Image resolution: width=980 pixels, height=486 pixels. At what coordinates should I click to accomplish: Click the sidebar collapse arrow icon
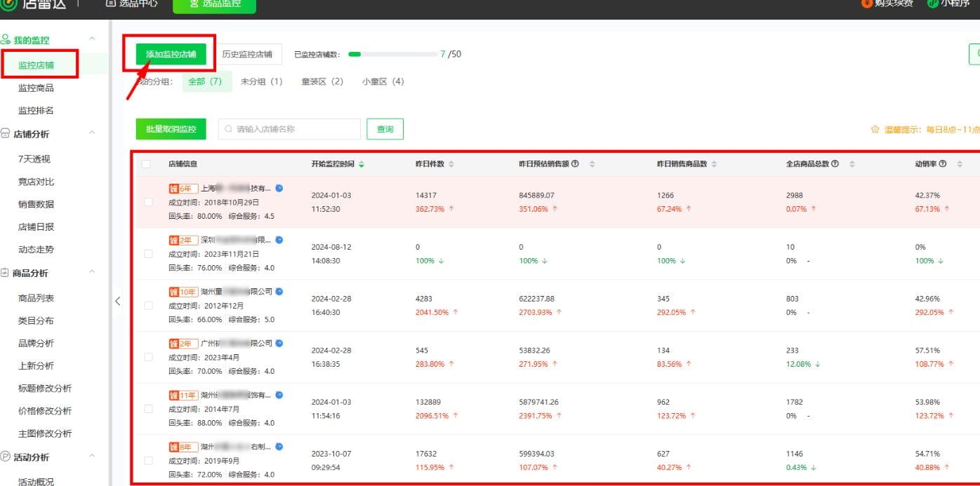117,301
